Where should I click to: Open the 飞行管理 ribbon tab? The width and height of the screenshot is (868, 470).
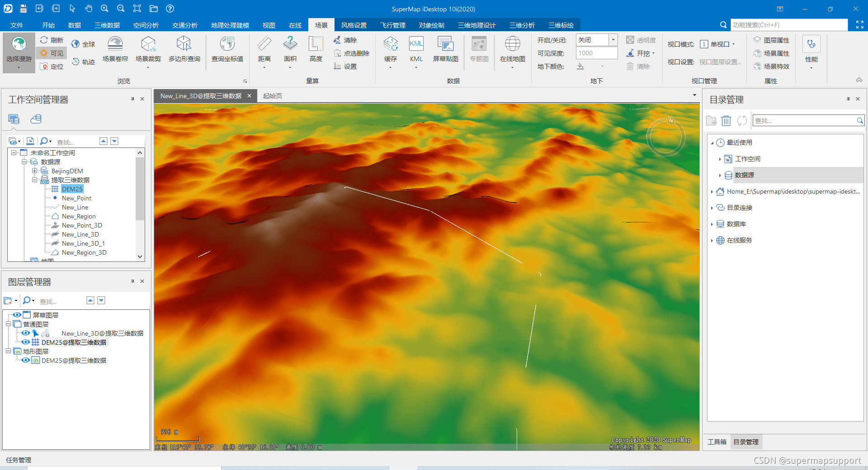pos(392,25)
